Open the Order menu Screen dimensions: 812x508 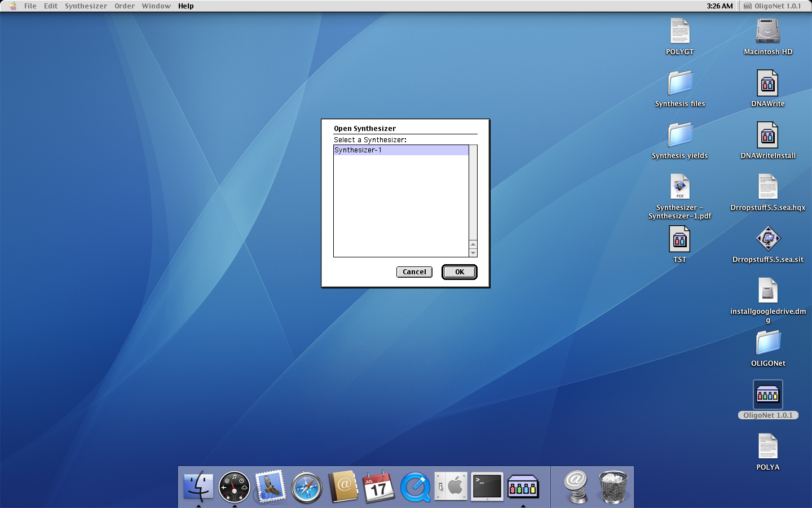(125, 6)
